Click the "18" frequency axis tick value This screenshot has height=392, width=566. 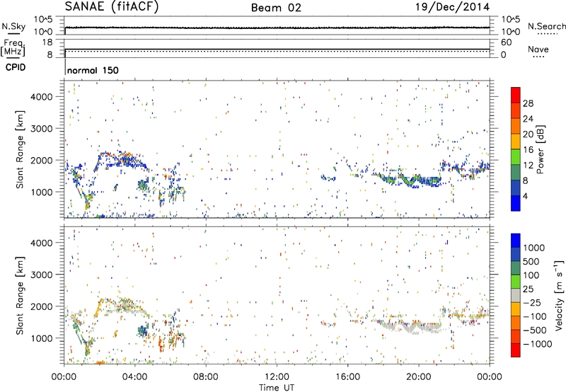coord(47,42)
